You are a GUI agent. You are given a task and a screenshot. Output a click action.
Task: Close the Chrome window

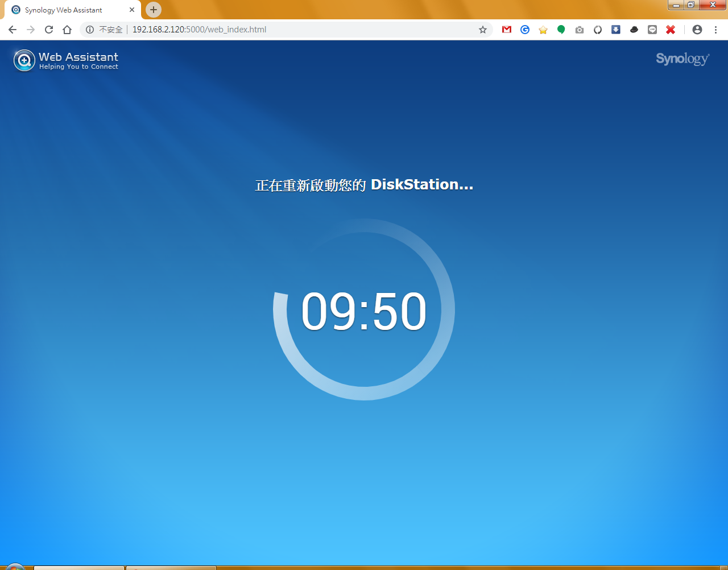[x=713, y=5]
